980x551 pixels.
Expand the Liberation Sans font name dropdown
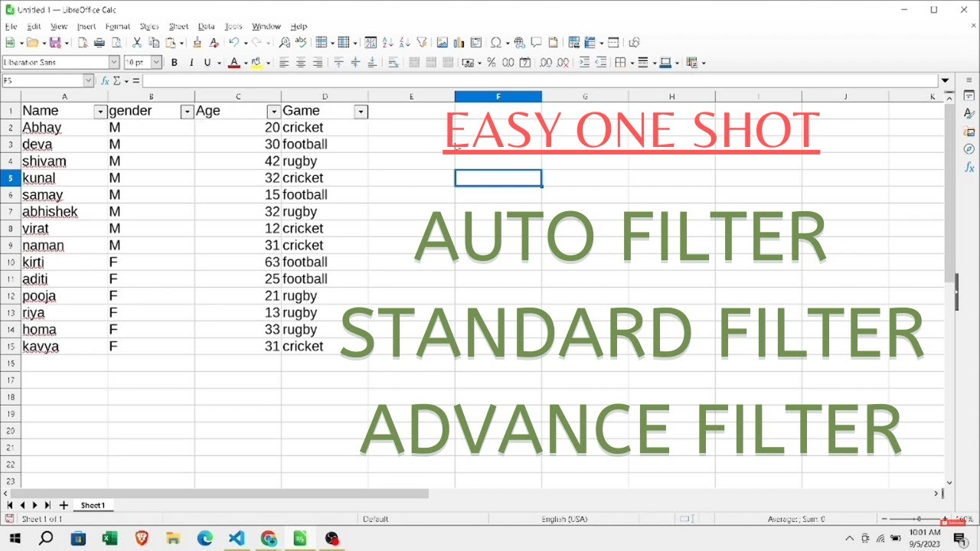pyautogui.click(x=114, y=63)
